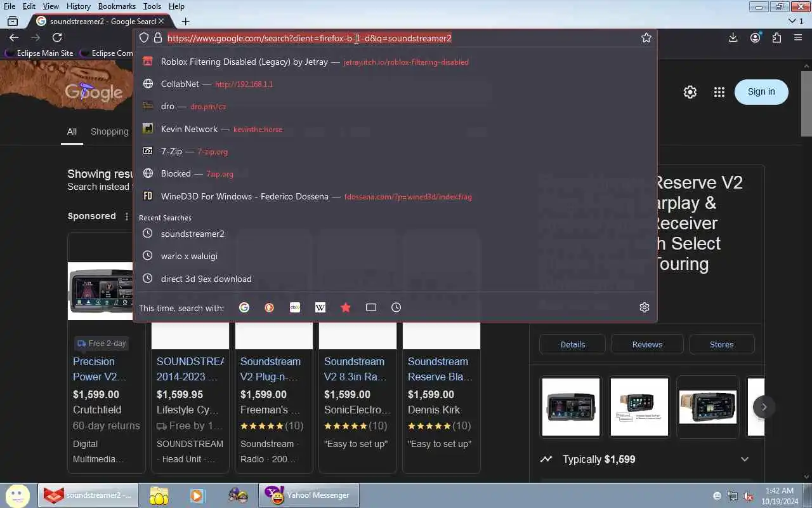The image size is (812, 508).
Task: Search with DuckDuckGo engine icon
Action: tap(270, 307)
